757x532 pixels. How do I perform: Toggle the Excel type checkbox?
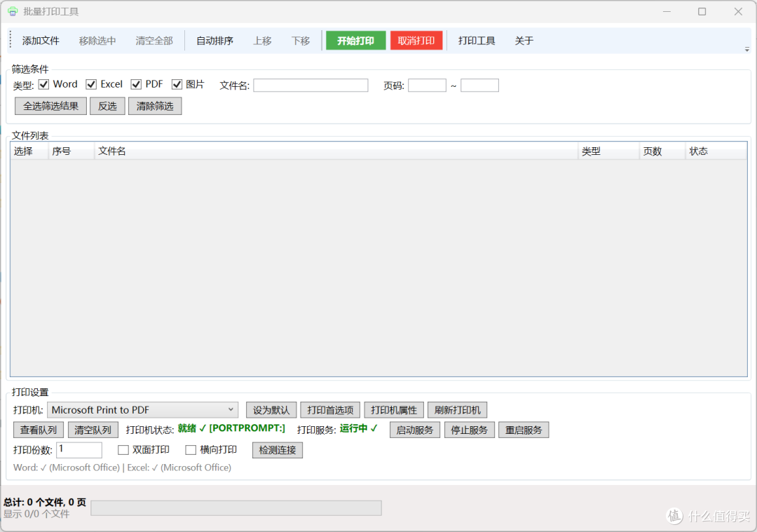(x=91, y=85)
